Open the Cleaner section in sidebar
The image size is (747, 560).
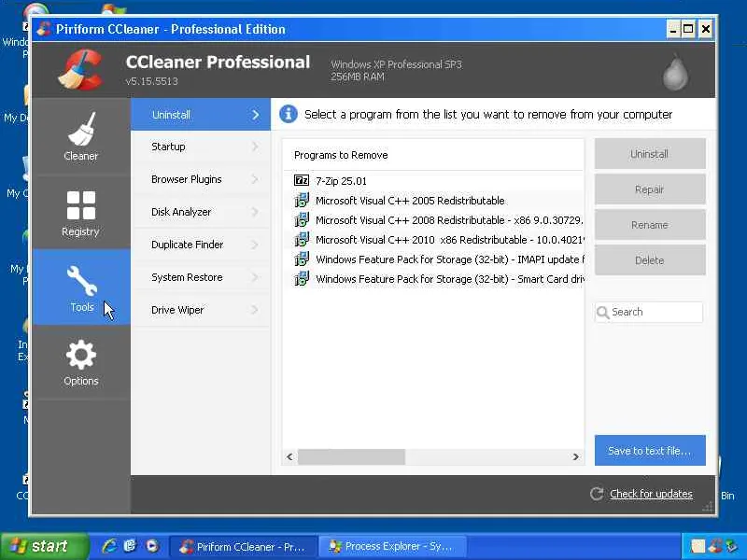(81, 136)
